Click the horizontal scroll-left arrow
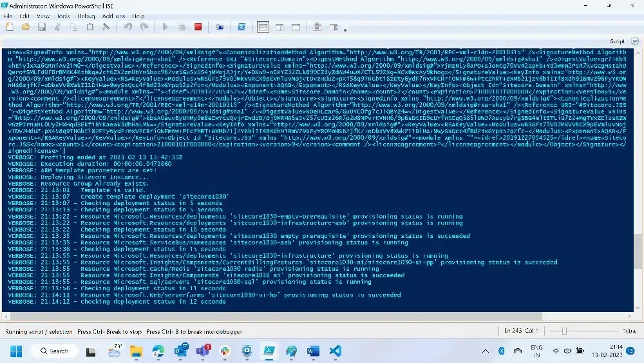The width and height of the screenshot is (644, 363). pos(6,316)
